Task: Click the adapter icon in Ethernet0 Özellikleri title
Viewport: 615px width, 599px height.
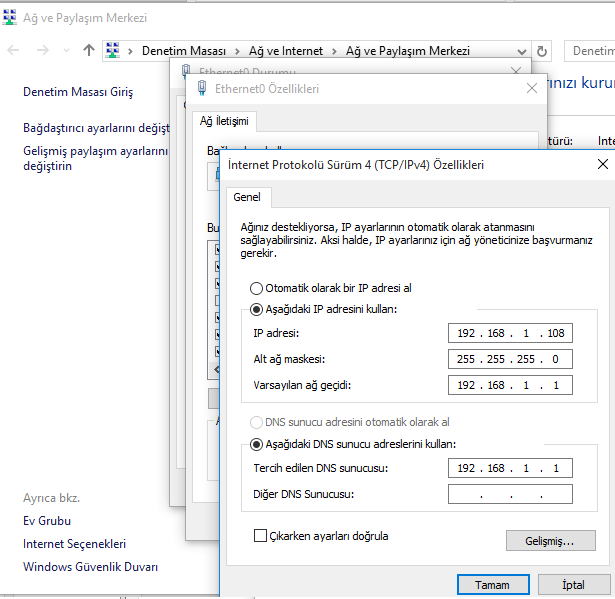Action: [203, 88]
